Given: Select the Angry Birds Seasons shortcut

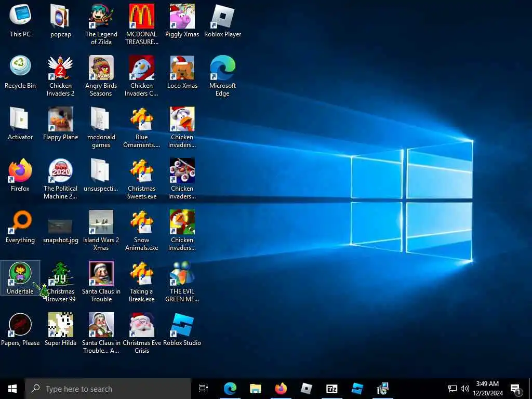Looking at the screenshot, I should pyautogui.click(x=101, y=76).
